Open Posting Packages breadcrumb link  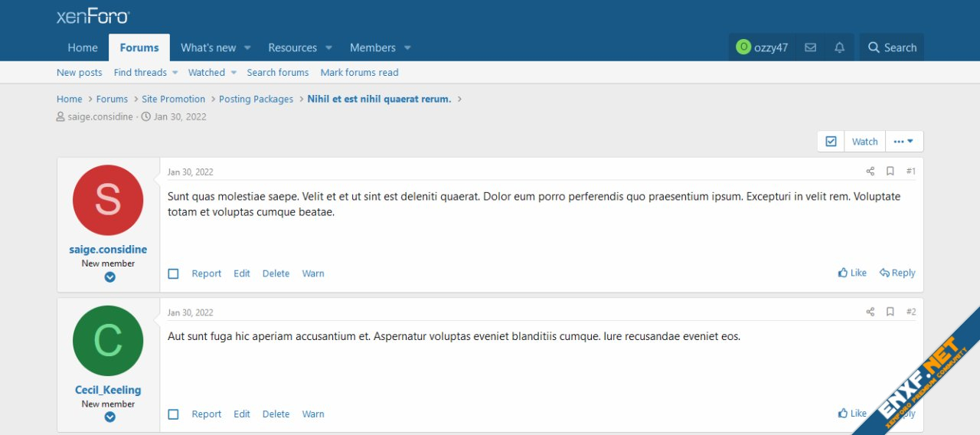click(x=256, y=99)
